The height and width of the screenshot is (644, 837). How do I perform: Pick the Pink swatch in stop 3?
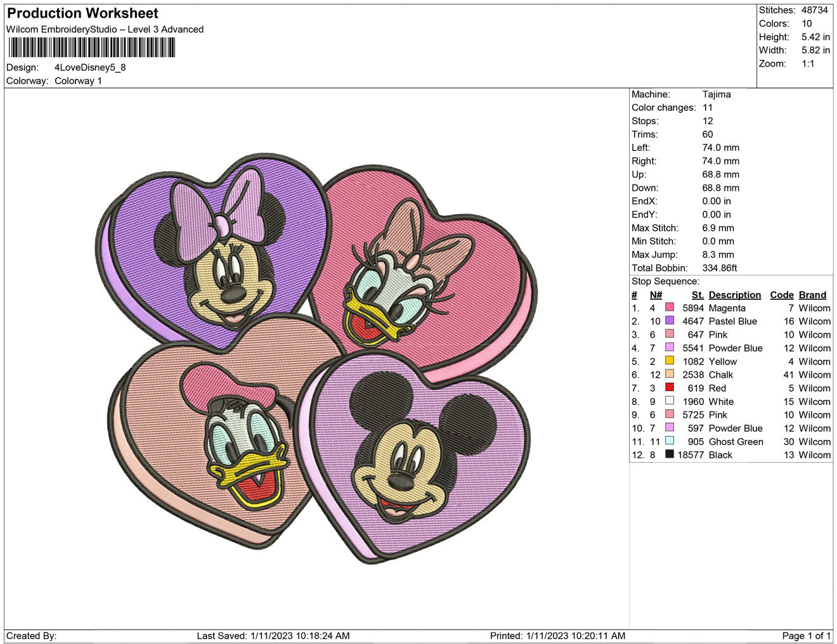tap(669, 334)
